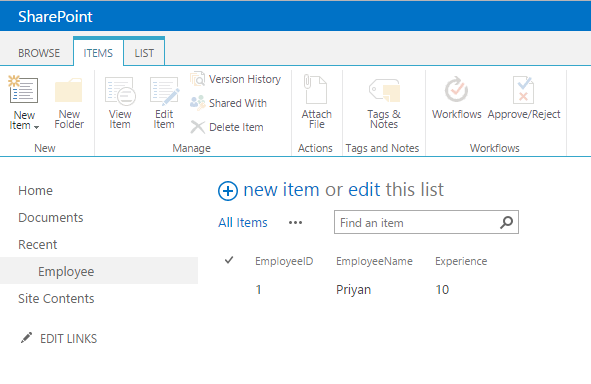The image size is (591, 384).
Task: Attach a file via Attach File
Action: click(316, 102)
